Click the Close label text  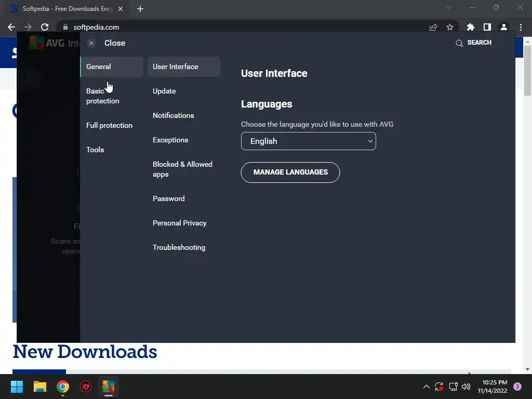pyautogui.click(x=115, y=43)
